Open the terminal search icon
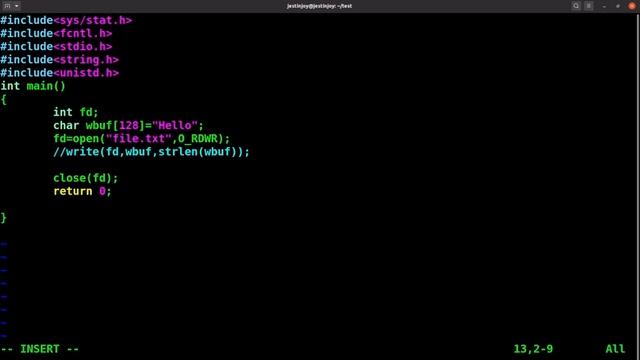This screenshot has height=360, width=640. pyautogui.click(x=576, y=6)
